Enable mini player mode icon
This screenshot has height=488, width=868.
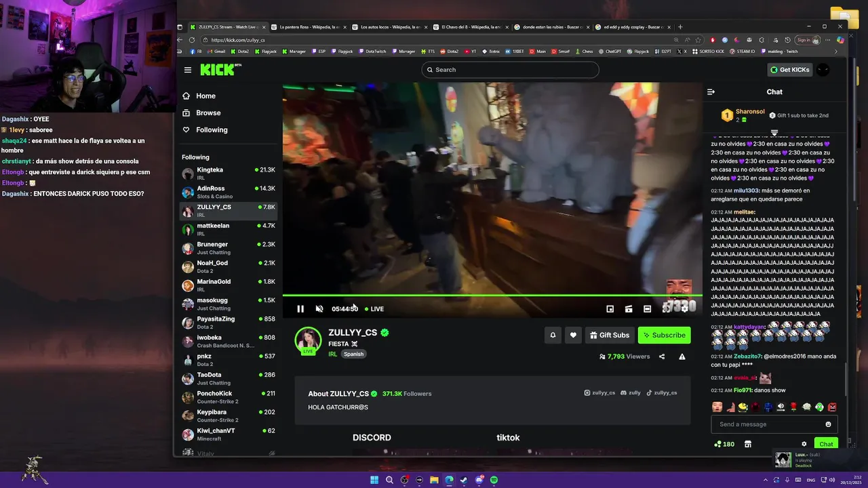[610, 309]
